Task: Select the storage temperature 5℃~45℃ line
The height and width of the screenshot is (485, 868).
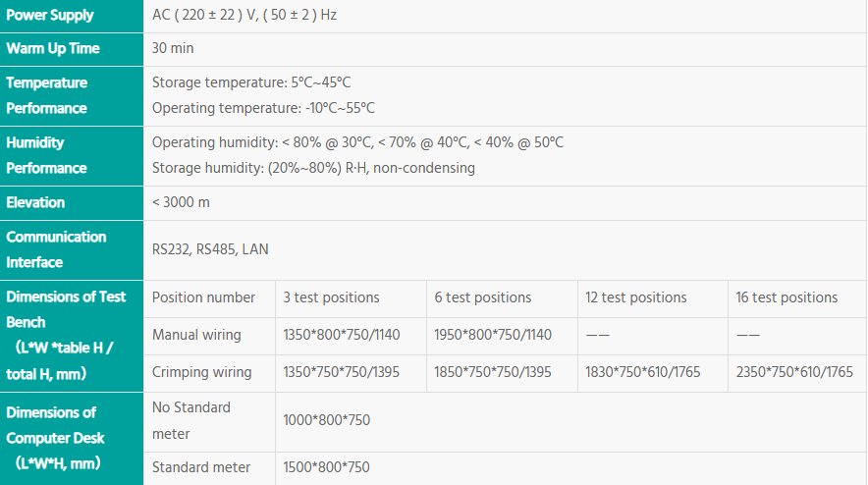Action: [251, 82]
